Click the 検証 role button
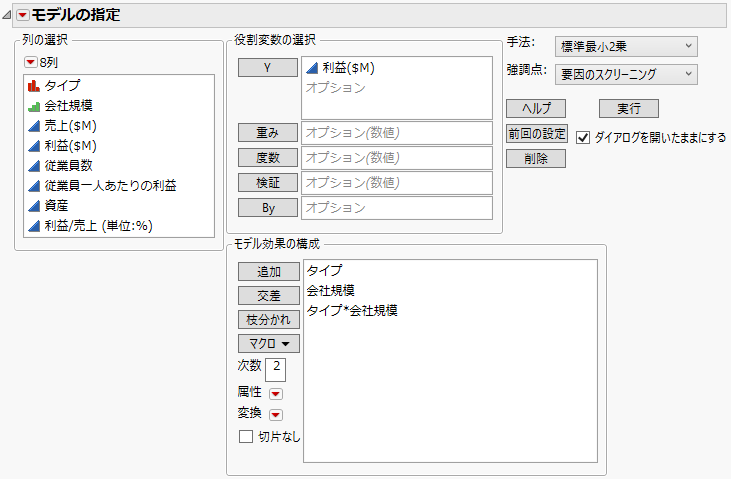The height and width of the screenshot is (479, 731). point(268,182)
